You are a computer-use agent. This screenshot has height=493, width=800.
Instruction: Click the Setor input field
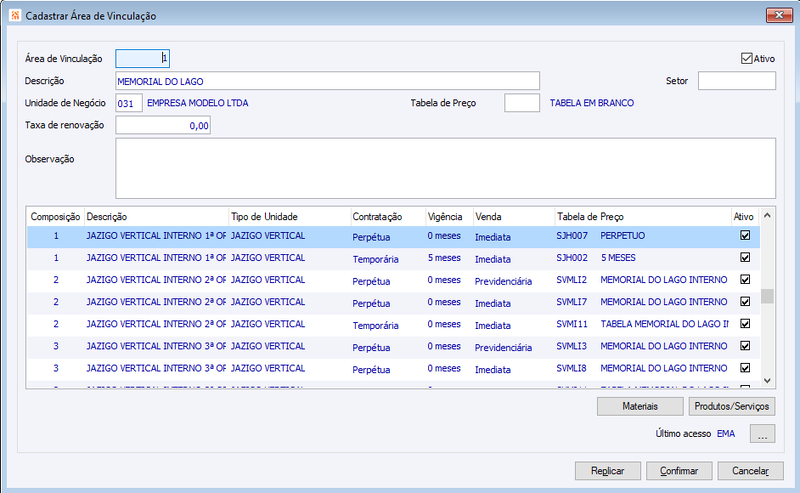[x=737, y=81]
